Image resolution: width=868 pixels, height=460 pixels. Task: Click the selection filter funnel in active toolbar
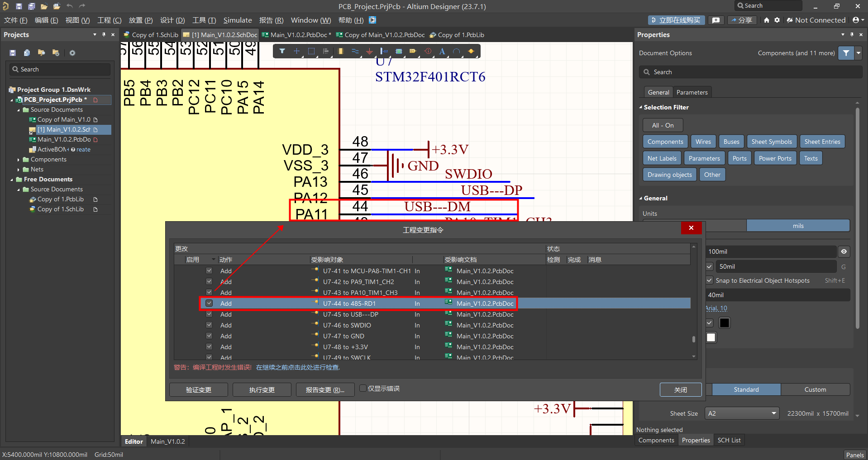282,51
